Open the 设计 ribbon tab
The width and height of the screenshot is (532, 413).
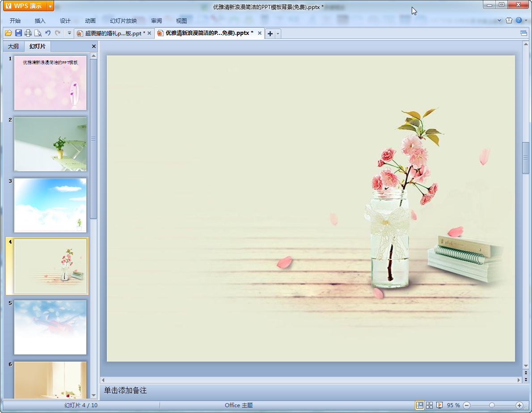(x=65, y=21)
